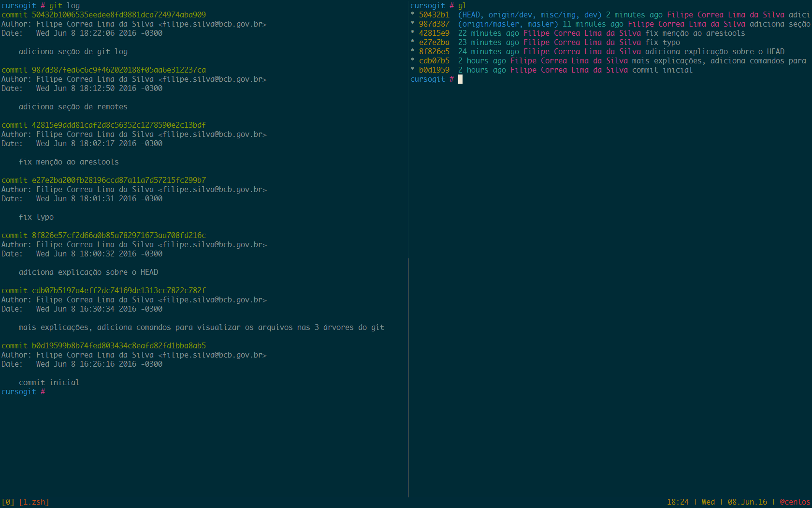Click date 'Wed Jun 8 16:30:34 2016 -0300'
Viewport: 812px width, 508px height.
(99, 309)
